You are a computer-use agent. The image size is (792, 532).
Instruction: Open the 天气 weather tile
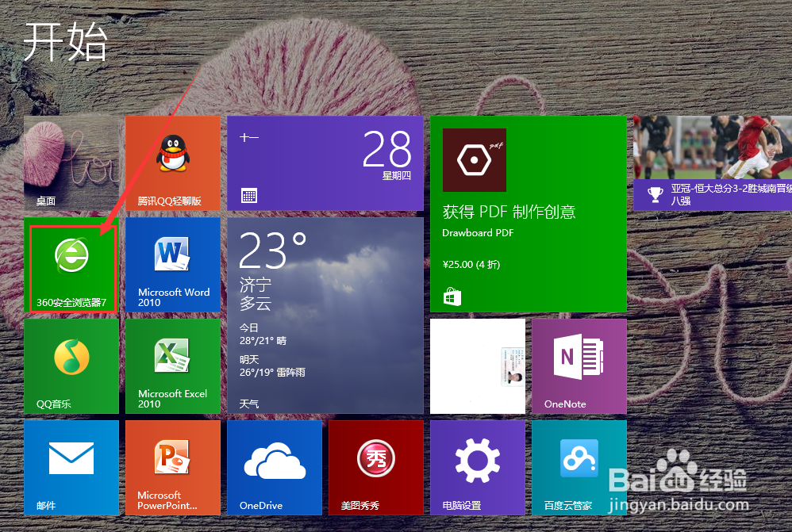coord(325,316)
